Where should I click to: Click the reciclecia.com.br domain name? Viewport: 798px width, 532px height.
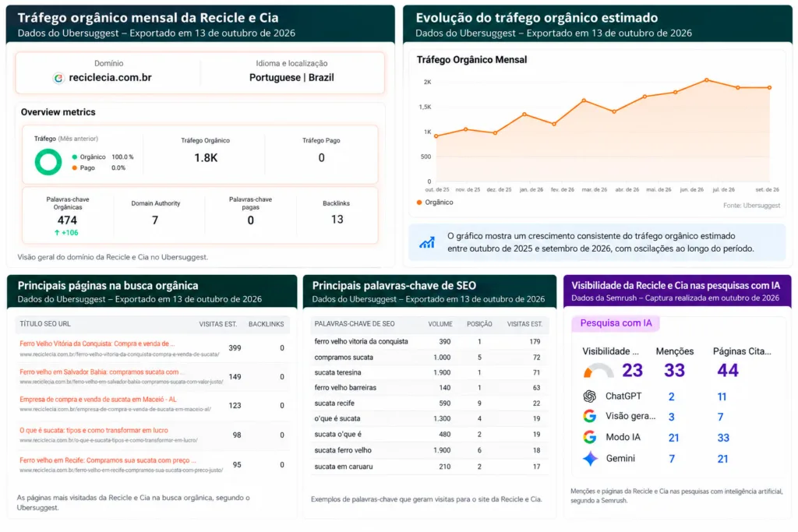click(110, 78)
